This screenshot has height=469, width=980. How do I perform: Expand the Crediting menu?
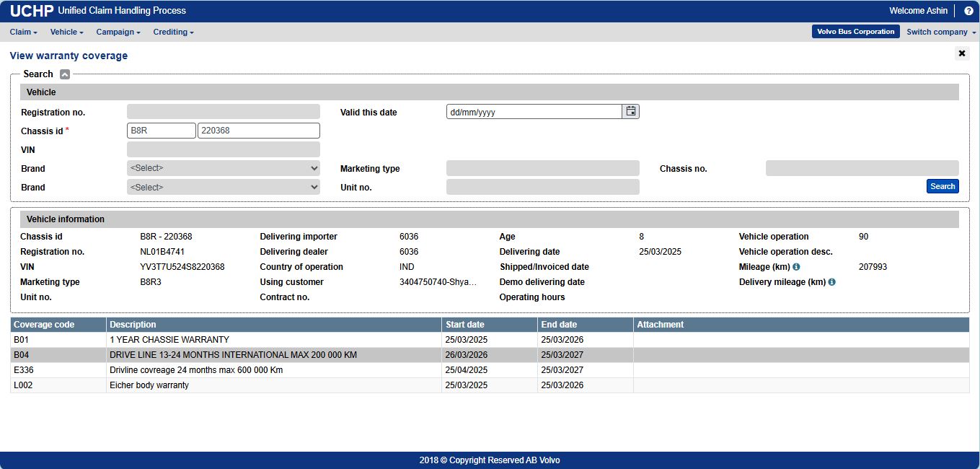[x=173, y=32]
